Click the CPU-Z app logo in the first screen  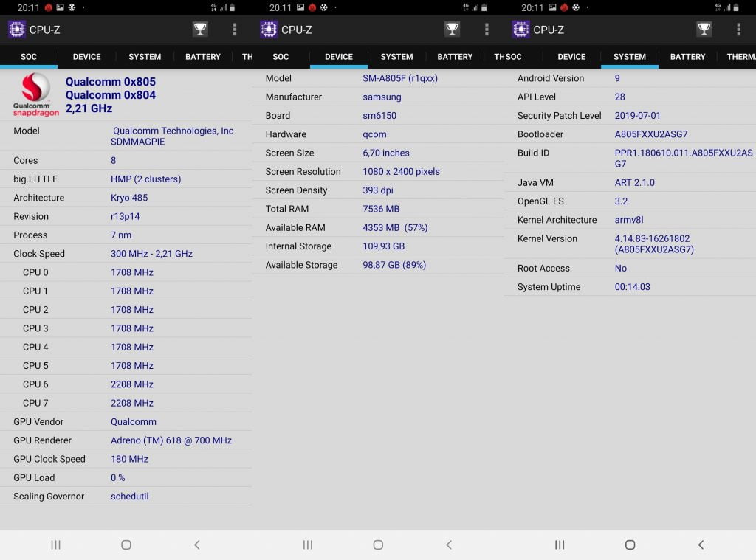click(x=17, y=30)
